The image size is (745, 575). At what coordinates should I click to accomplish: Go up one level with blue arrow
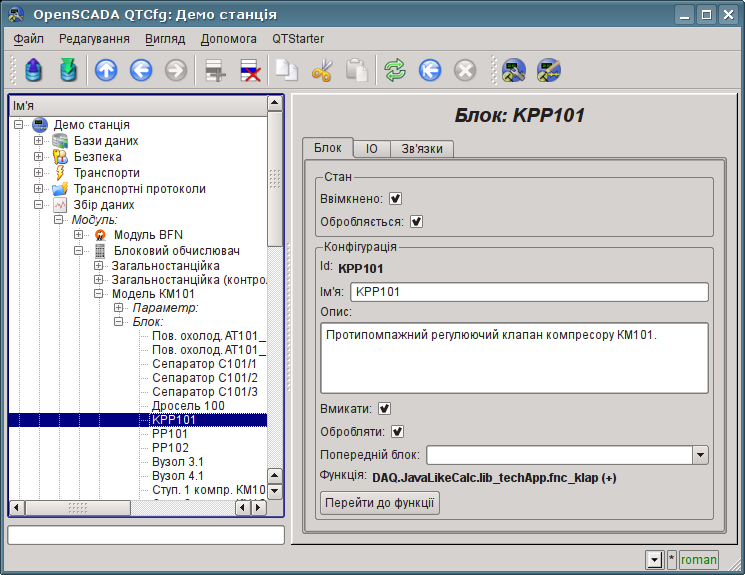[x=106, y=70]
